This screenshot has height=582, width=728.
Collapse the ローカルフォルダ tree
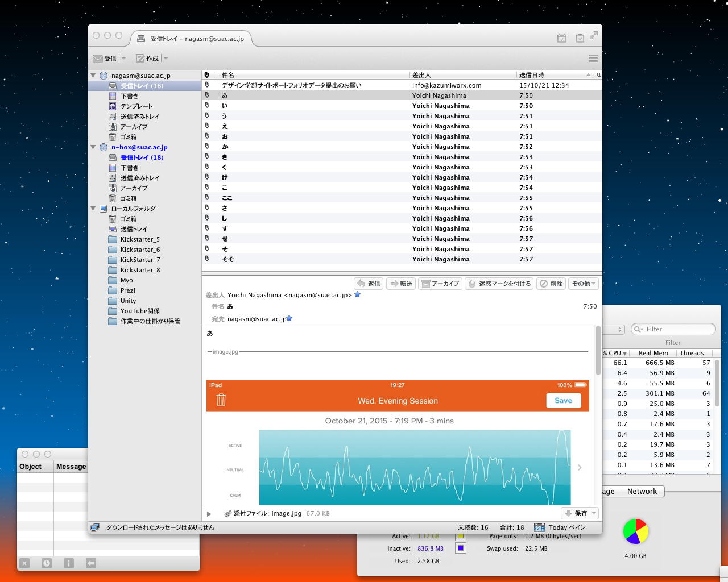tap(93, 209)
